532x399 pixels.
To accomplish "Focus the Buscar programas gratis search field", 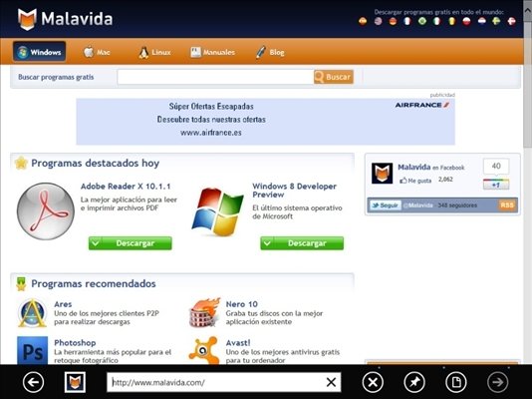I will [x=215, y=77].
